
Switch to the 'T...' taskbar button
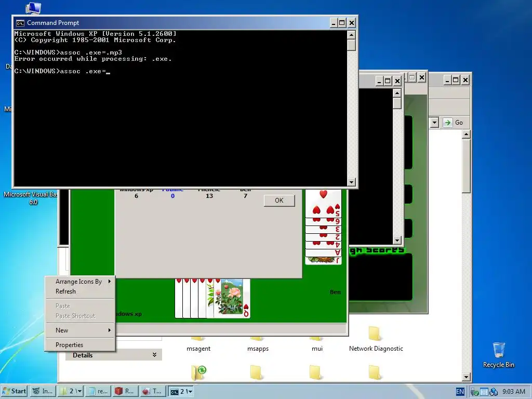[153, 391]
